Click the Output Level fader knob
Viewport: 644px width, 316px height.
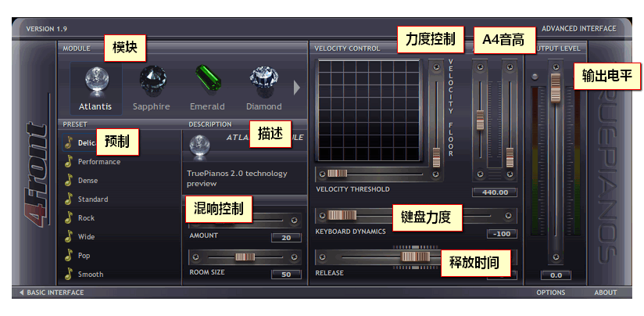tap(556, 88)
